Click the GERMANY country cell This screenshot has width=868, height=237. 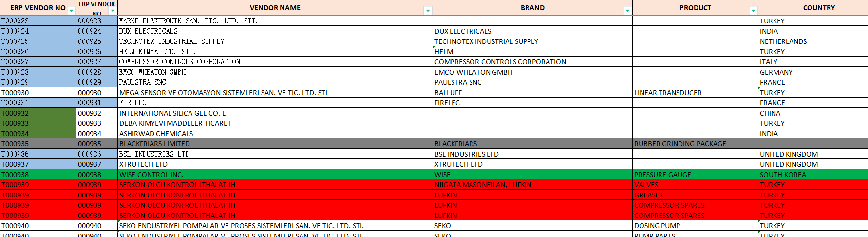813,72
